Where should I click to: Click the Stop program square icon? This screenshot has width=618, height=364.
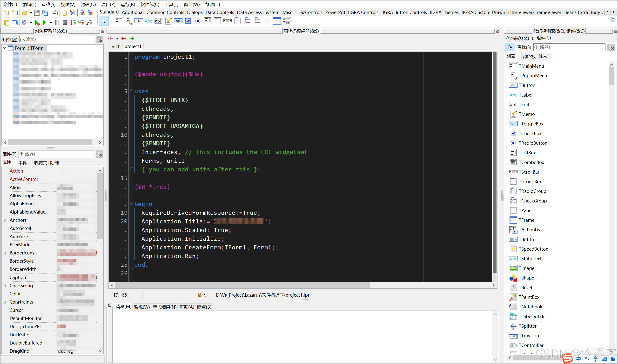pyautogui.click(x=65, y=23)
